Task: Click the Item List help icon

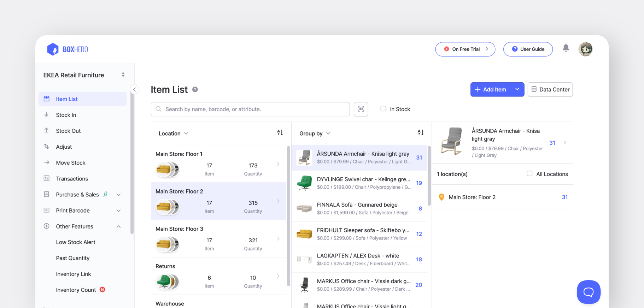Action: [x=195, y=90]
